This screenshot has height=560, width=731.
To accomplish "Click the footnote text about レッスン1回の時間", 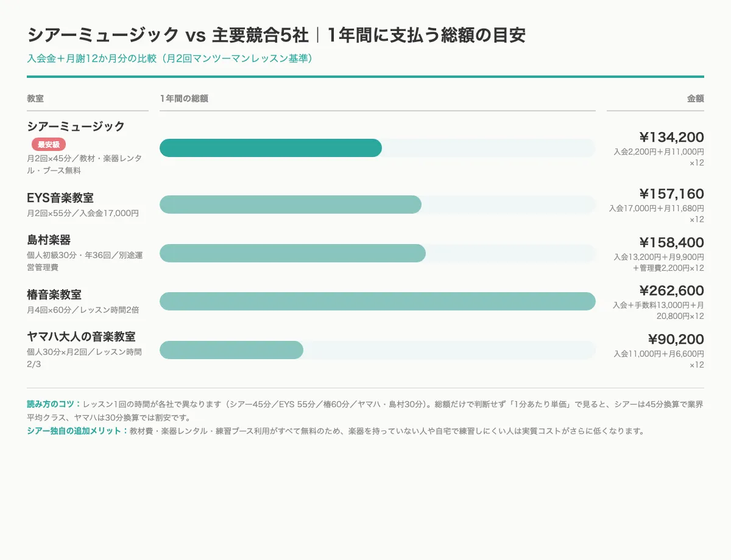I will (365, 411).
